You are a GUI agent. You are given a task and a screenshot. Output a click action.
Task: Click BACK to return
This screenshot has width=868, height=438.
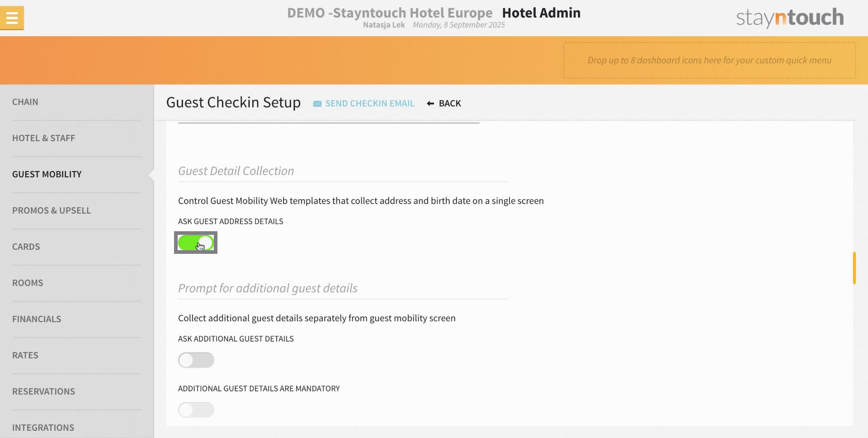449,103
